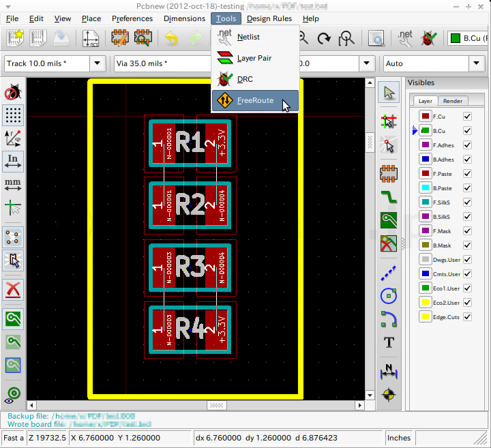The image size is (491, 448).
Task: Click the delete items red X icon
Action: [x=13, y=290]
